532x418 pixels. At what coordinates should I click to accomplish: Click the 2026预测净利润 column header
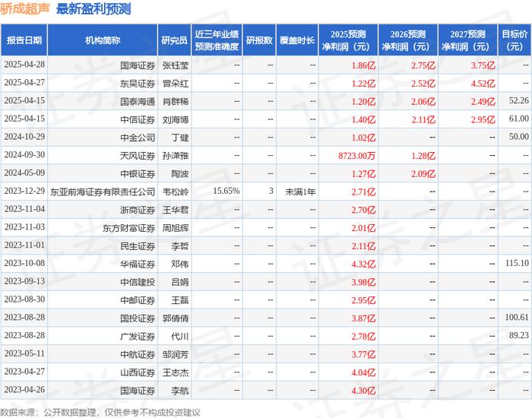408,40
